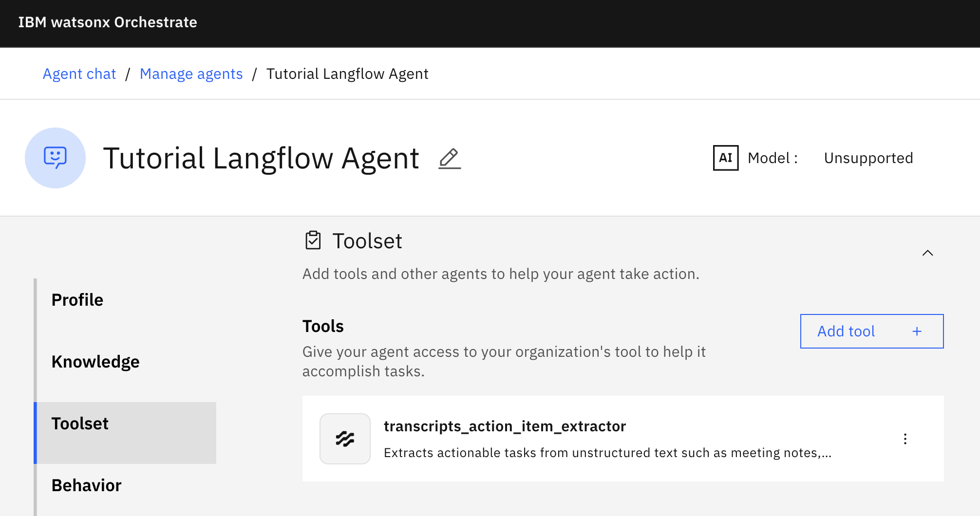Click the IBM watsonx Orchestrate title
The width and height of the screenshot is (980, 516).
(108, 22)
